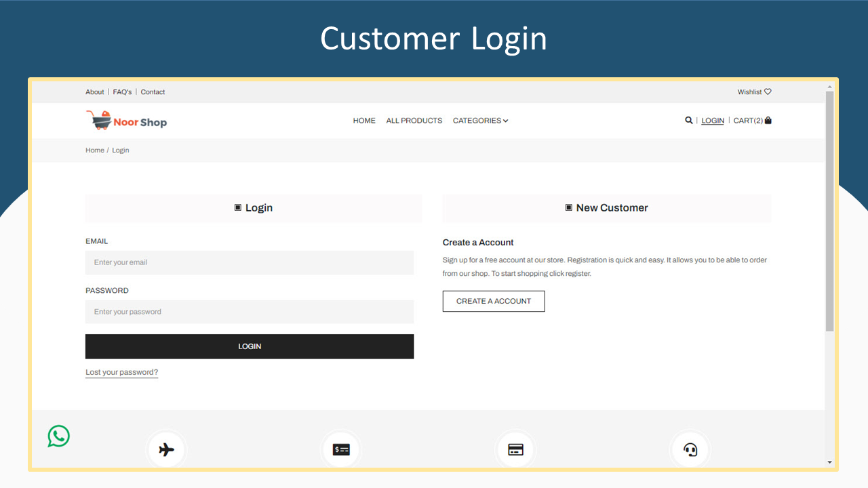Image resolution: width=868 pixels, height=488 pixels.
Task: Open the Contact link
Action: point(153,92)
